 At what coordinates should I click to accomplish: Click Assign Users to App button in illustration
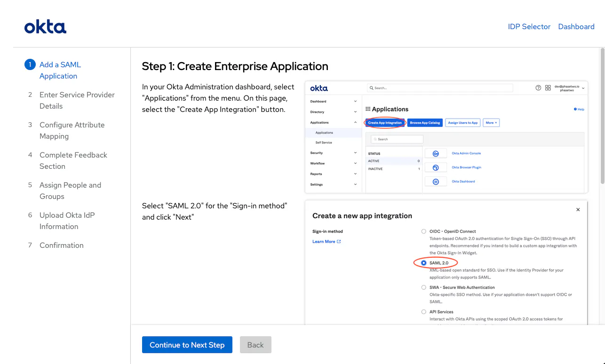463,123
